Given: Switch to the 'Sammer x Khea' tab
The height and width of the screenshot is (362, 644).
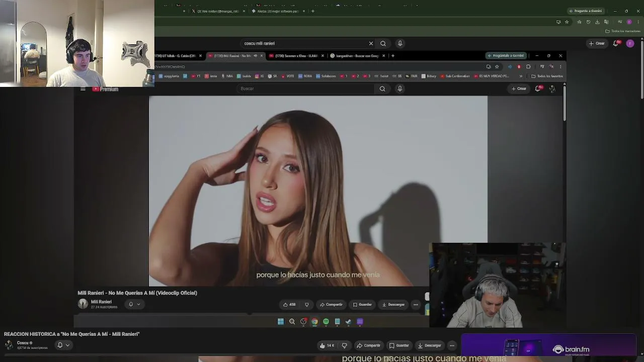Looking at the screenshot, I should pyautogui.click(x=296, y=56).
